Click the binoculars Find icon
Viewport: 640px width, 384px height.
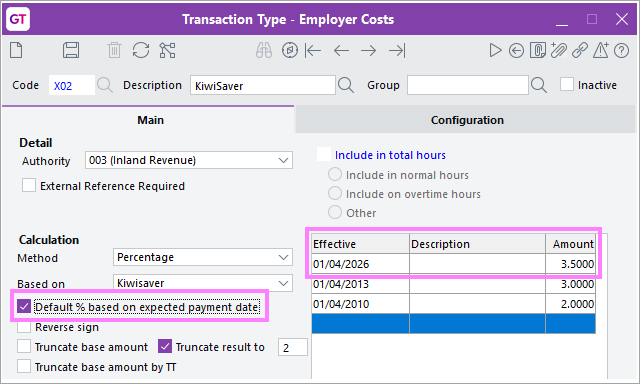pyautogui.click(x=264, y=51)
